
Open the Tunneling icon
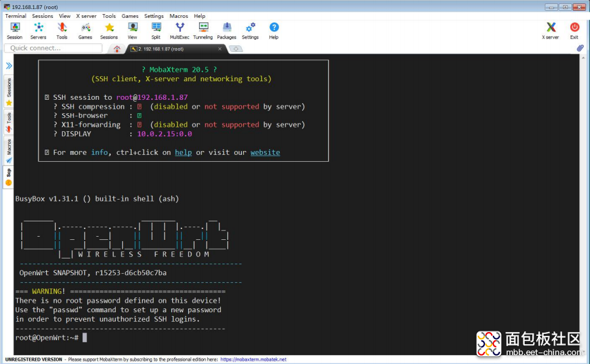[203, 31]
